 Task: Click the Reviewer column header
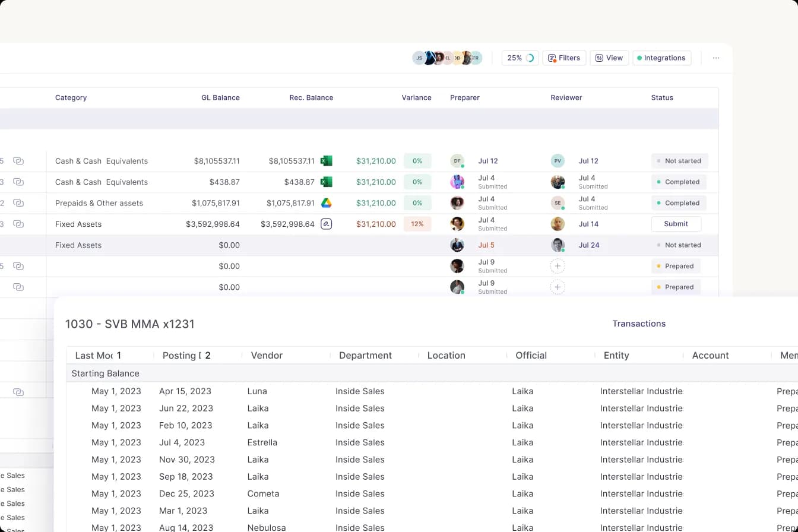[x=566, y=97]
